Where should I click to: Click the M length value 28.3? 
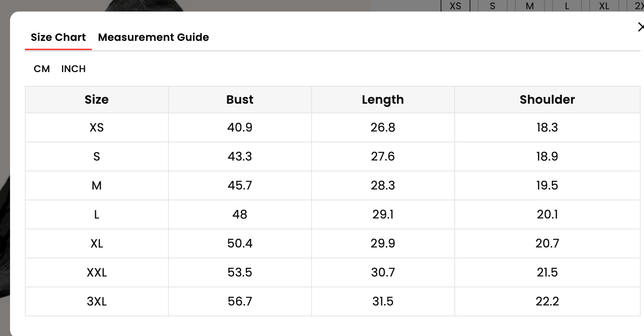(x=383, y=185)
